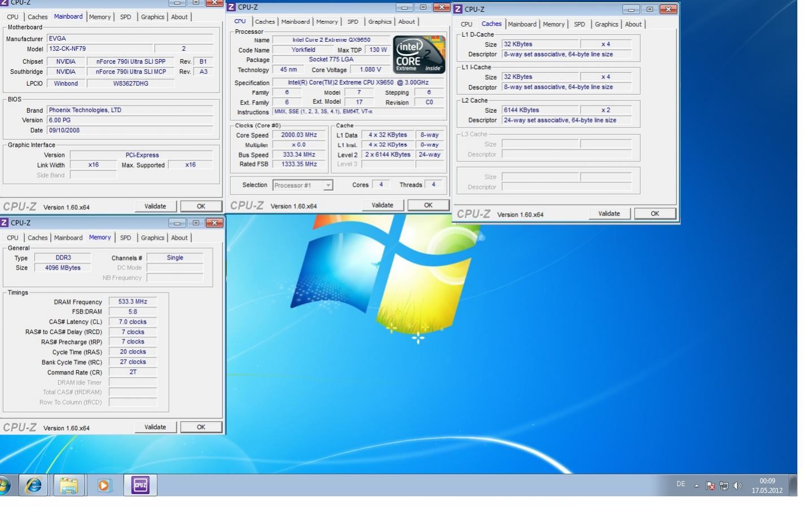Close the Memory CPU-Z window
This screenshot has height=507, width=812.
(214, 223)
